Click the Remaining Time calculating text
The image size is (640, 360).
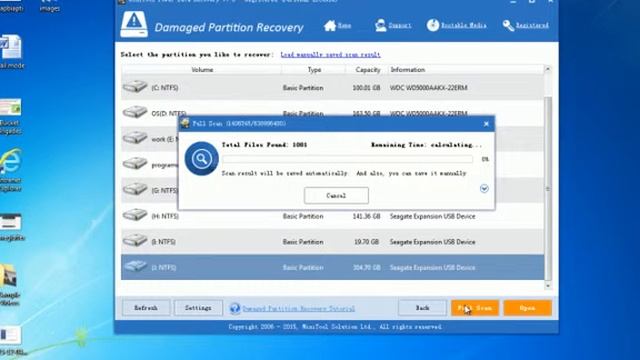click(426, 145)
